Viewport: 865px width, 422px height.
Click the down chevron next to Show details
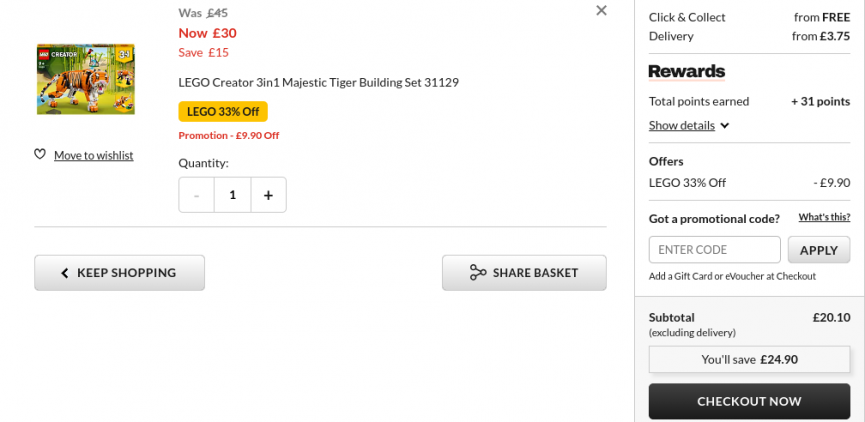pos(724,126)
